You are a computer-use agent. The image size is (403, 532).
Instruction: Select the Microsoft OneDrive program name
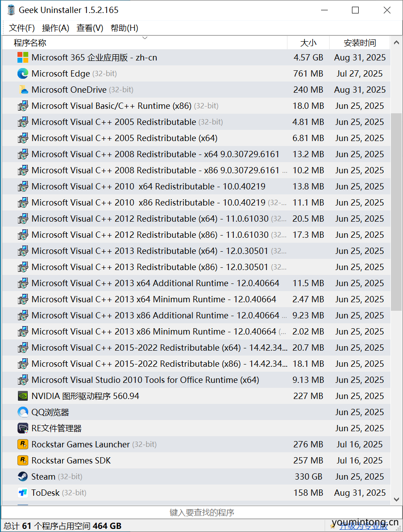69,90
